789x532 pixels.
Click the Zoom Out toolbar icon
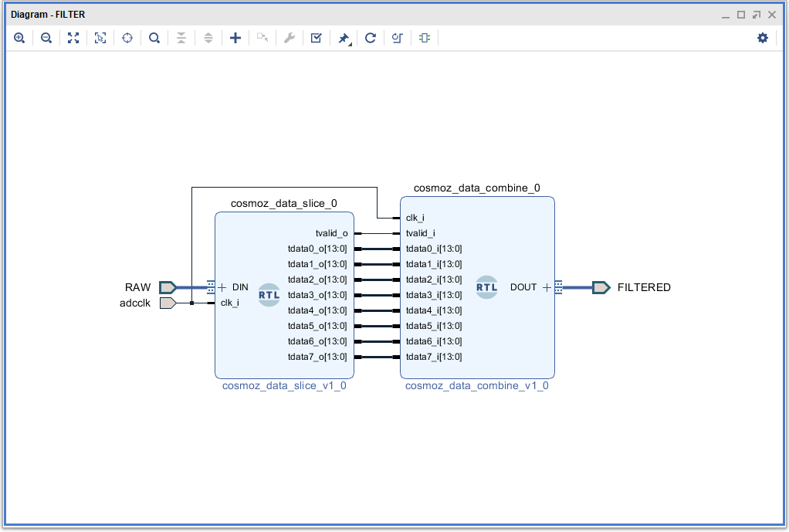tap(46, 38)
